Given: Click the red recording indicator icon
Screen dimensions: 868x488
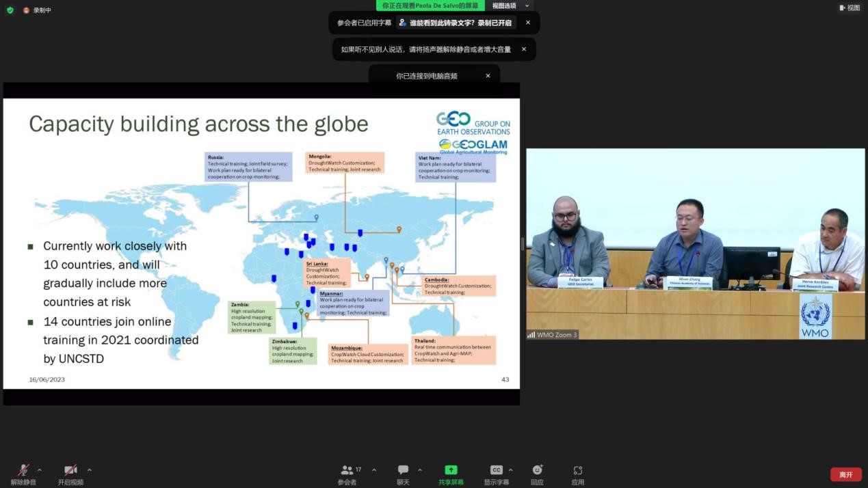Looking at the screenshot, I should click(27, 10).
